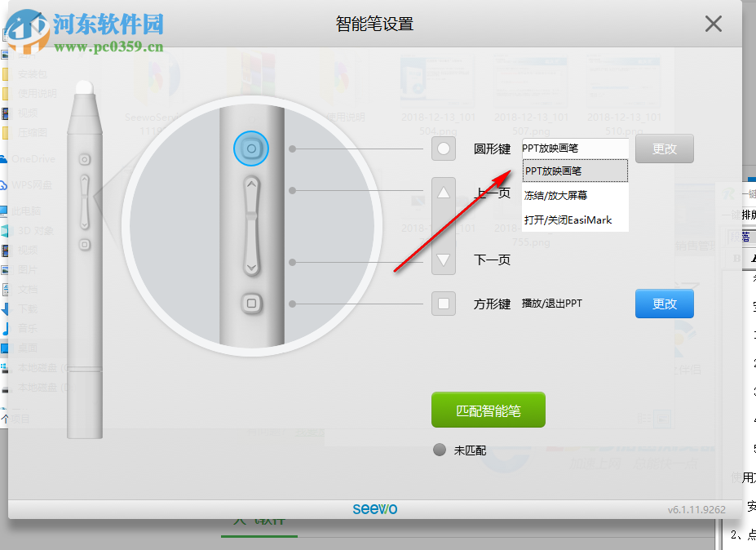
Task: Choose 打开/关闭EasiMark from the dropdown list
Action: (x=575, y=220)
